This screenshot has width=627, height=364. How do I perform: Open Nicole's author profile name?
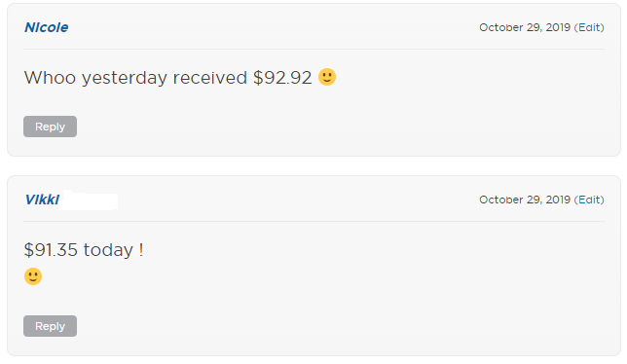click(47, 27)
